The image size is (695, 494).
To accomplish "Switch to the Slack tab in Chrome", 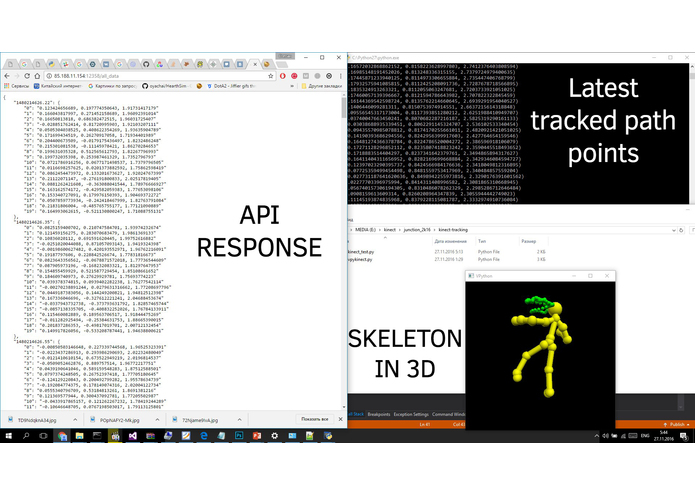I will pyautogui.click(x=65, y=64).
